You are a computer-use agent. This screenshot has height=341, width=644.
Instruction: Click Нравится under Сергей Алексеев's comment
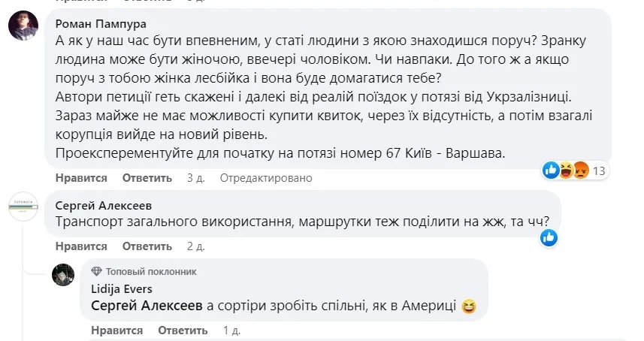tap(80, 246)
